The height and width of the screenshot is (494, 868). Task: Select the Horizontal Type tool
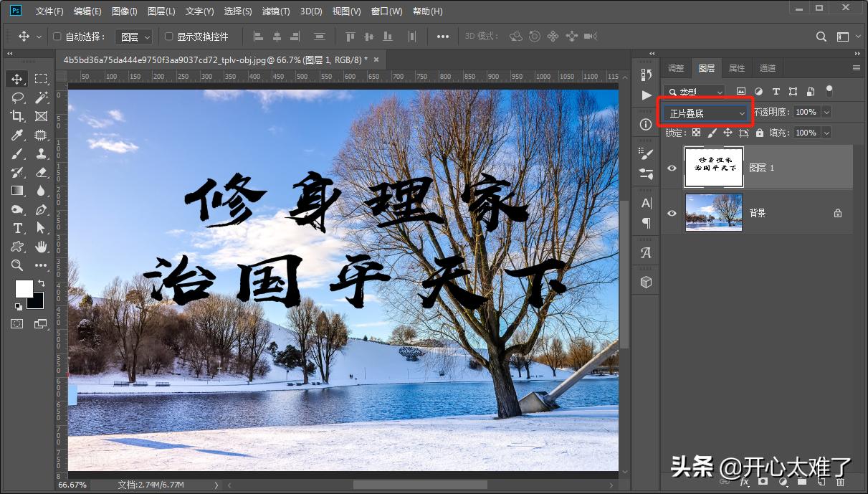point(16,228)
